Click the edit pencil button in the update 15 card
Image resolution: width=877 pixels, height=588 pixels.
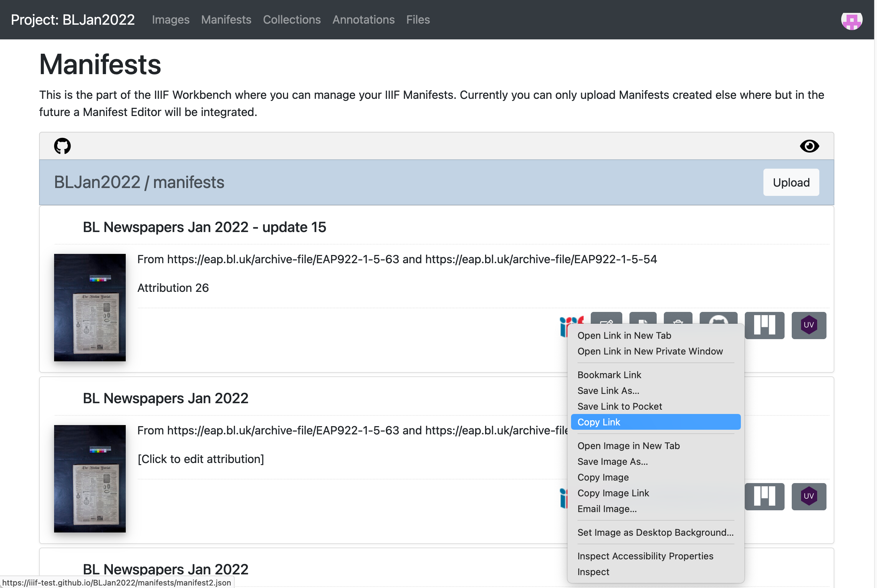[x=606, y=318]
